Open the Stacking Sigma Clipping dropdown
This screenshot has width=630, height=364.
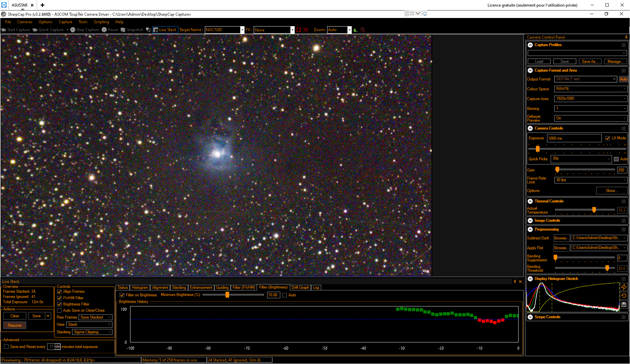pyautogui.click(x=92, y=332)
